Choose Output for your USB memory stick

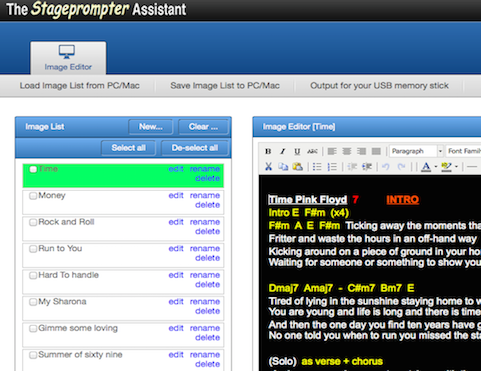pyautogui.click(x=379, y=86)
